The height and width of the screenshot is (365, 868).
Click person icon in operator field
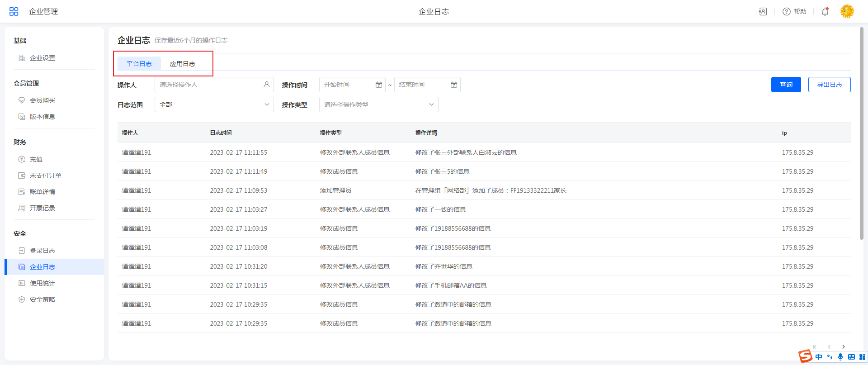(x=266, y=85)
